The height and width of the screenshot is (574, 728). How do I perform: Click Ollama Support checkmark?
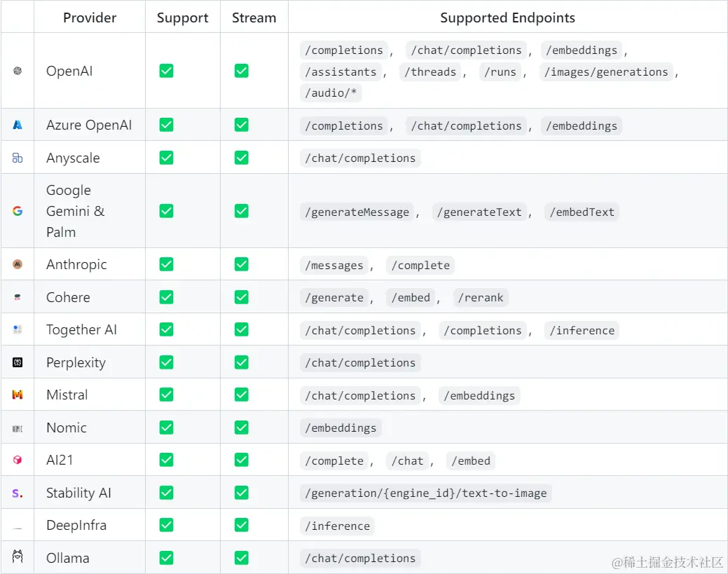coord(166,558)
